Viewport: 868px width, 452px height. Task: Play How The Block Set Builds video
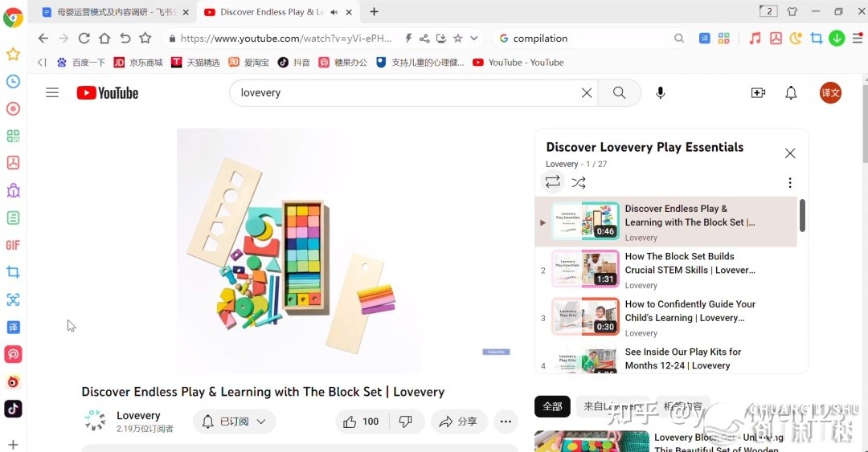(690, 263)
